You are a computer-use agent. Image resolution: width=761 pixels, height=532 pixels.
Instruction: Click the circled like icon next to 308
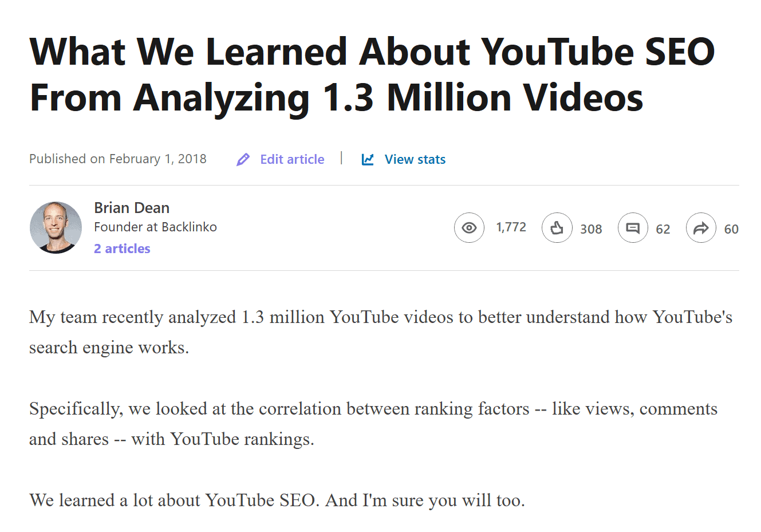coord(557,227)
